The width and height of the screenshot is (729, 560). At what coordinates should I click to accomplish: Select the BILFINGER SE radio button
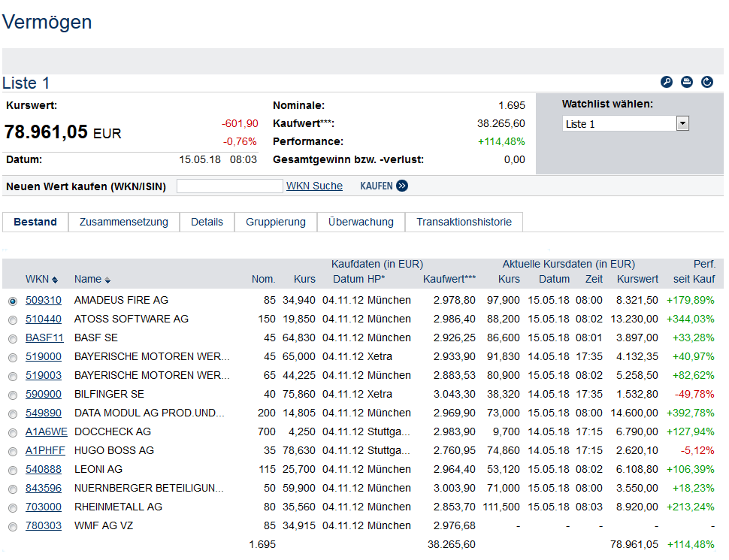click(x=12, y=395)
